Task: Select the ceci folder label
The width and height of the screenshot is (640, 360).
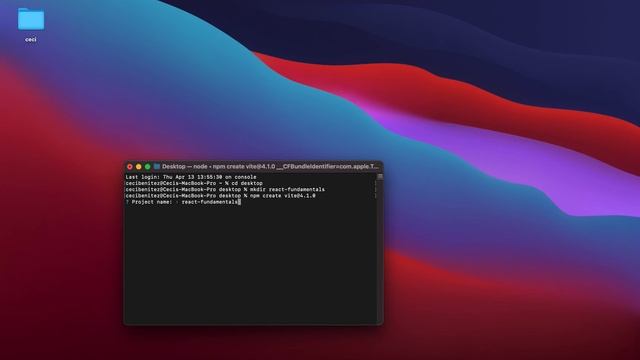Action: click(31, 40)
